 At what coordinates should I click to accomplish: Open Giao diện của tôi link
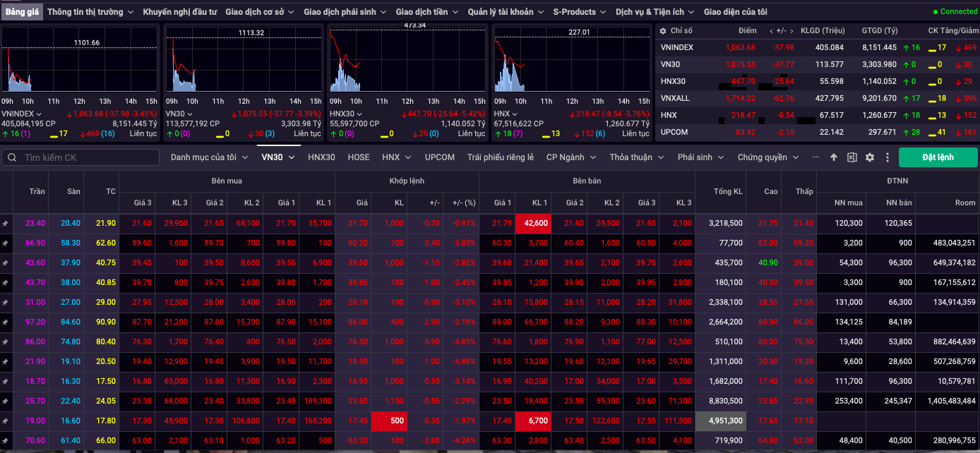point(736,12)
